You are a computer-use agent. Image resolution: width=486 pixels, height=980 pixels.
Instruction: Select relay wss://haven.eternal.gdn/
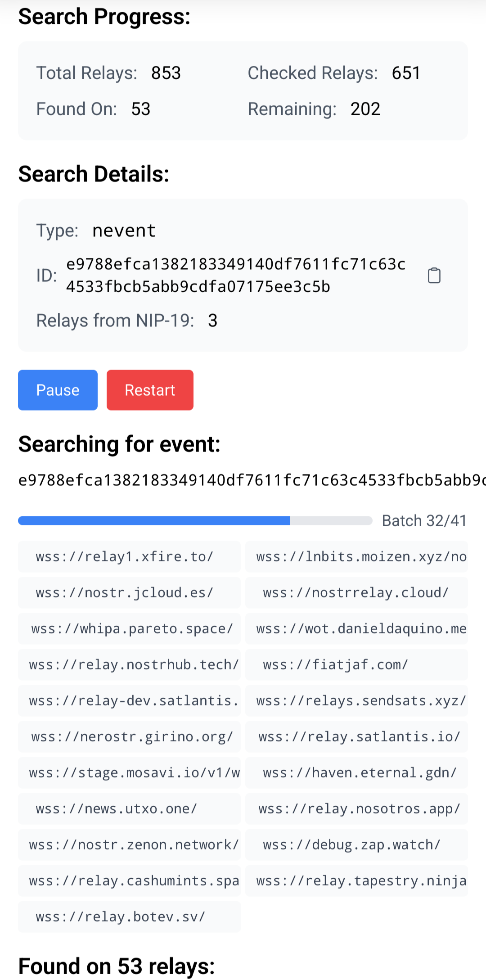pos(356,773)
